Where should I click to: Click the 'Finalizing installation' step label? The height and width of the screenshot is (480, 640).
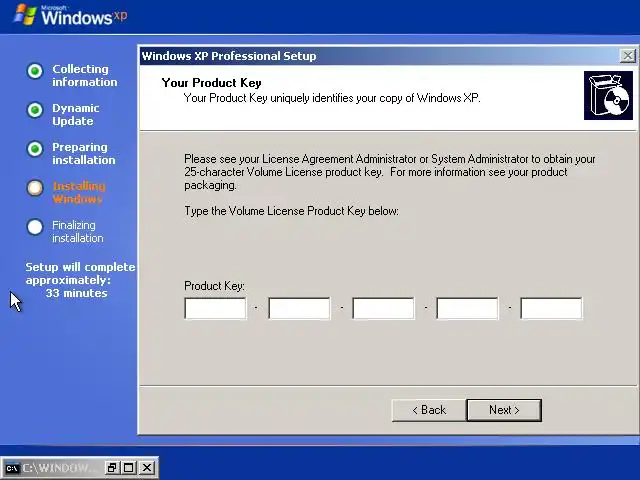(x=78, y=231)
